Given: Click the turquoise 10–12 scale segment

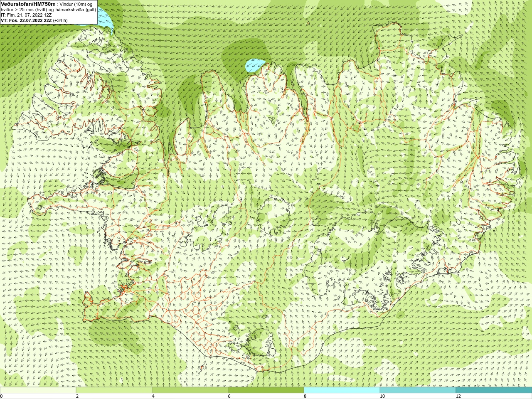Looking at the screenshot, I should click(418, 390).
